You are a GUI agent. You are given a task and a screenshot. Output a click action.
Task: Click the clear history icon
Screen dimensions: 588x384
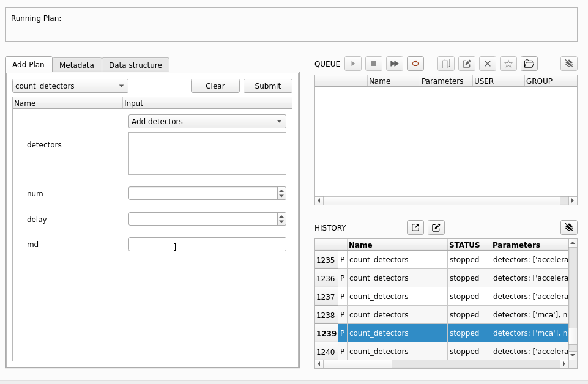pos(569,227)
